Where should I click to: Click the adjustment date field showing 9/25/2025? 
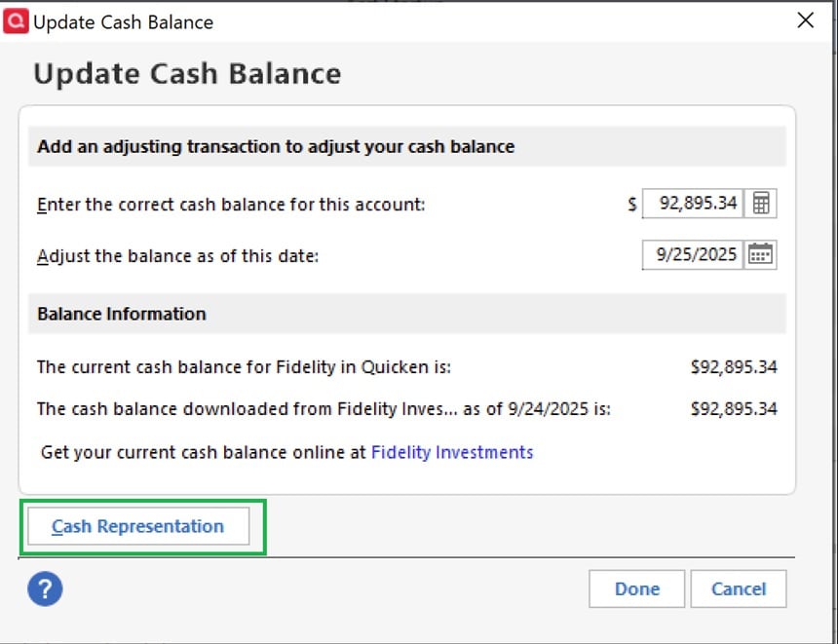pyautogui.click(x=694, y=254)
